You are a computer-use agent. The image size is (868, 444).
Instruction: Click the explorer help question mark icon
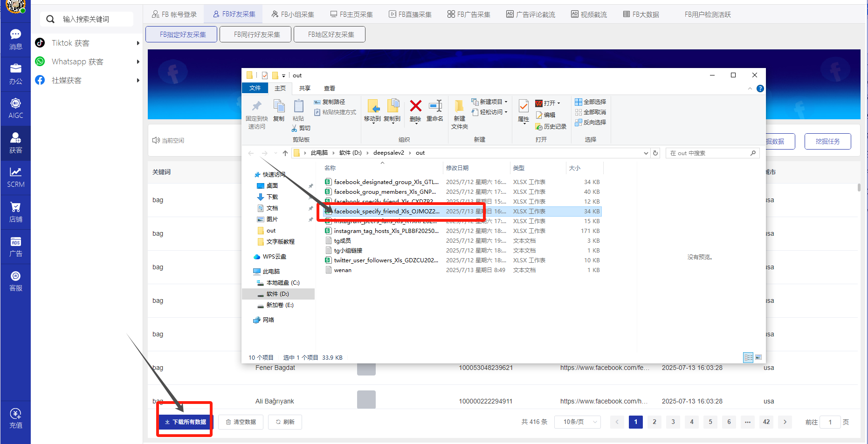tap(760, 89)
